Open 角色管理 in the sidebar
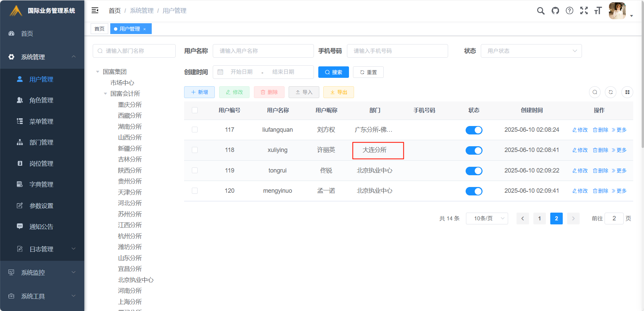Viewport: 644px width, 311px height. pyautogui.click(x=41, y=100)
